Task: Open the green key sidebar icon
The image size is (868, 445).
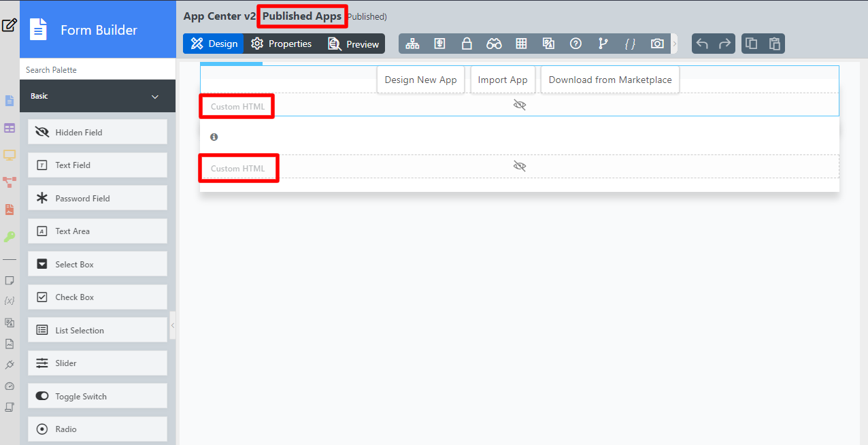Action: point(10,237)
